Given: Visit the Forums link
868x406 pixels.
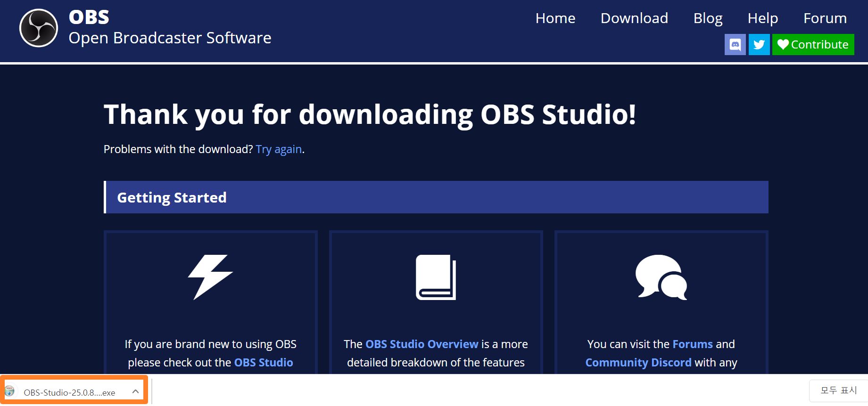Looking at the screenshot, I should 693,344.
